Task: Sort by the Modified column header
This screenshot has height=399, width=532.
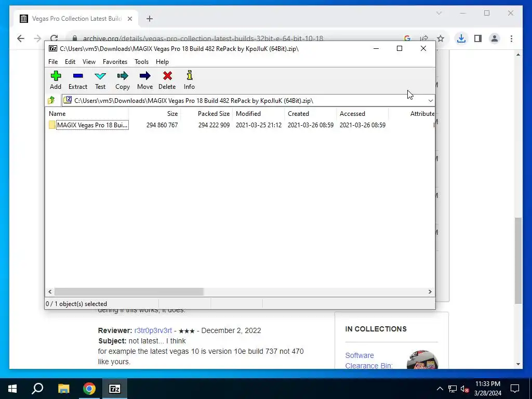Action: (259, 114)
